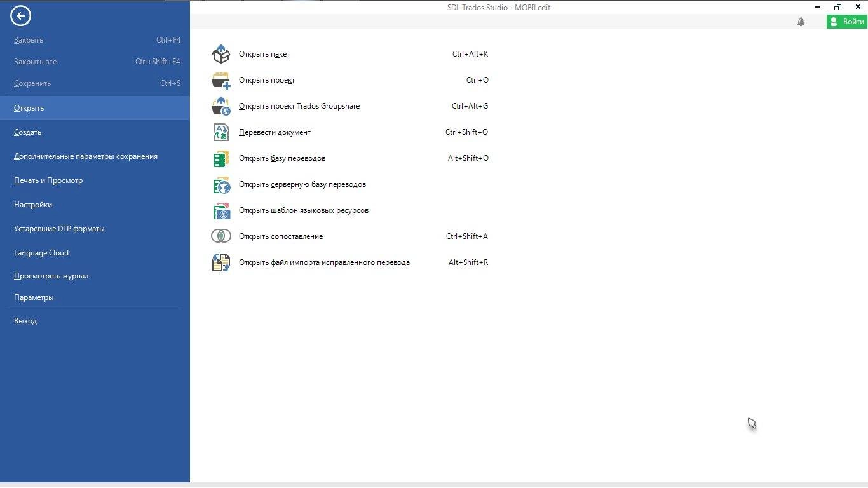Viewport: 868px width, 488px height.
Task: Click the Trados Groupshare project icon
Action: tap(220, 106)
